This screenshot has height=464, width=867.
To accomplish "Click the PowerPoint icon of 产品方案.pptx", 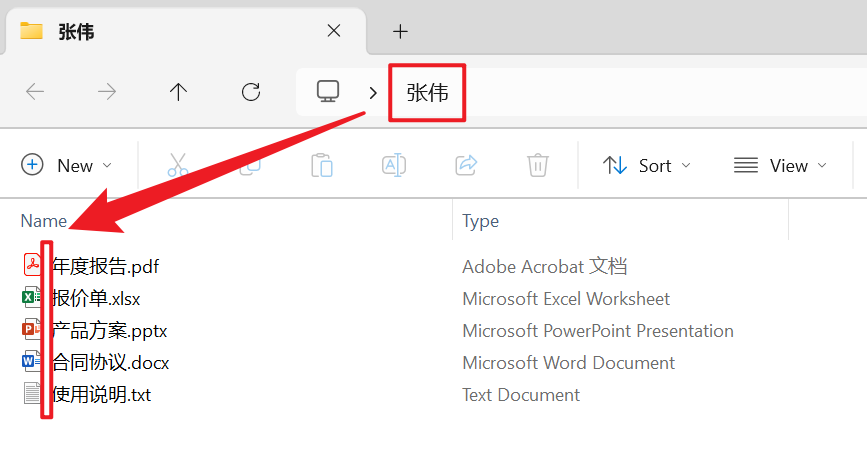I will coord(31,330).
